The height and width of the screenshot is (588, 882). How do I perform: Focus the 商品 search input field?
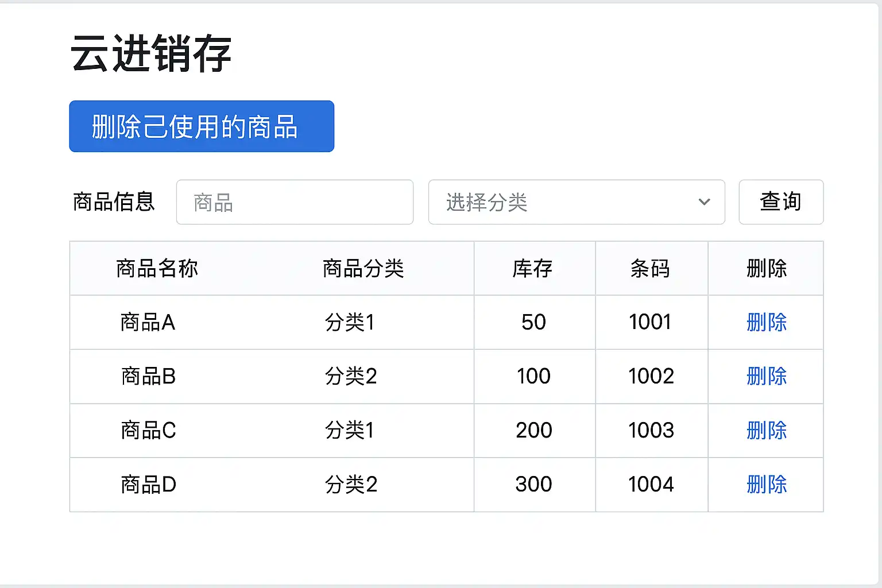click(295, 202)
